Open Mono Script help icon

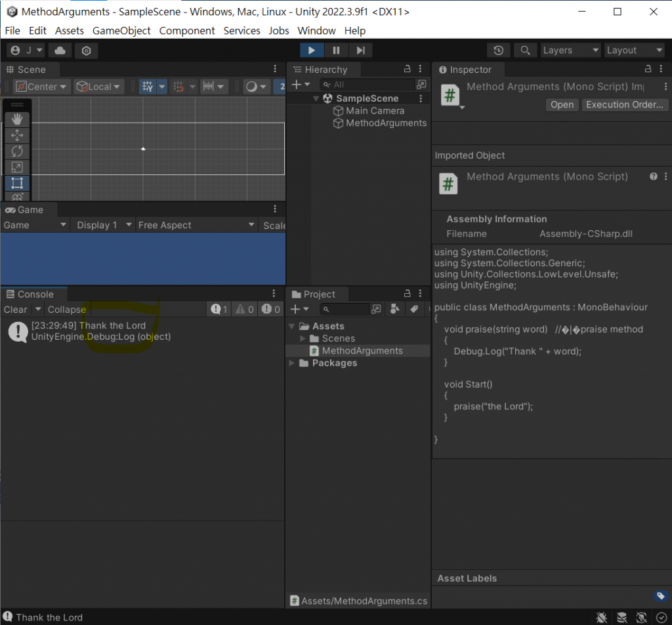[x=653, y=176]
